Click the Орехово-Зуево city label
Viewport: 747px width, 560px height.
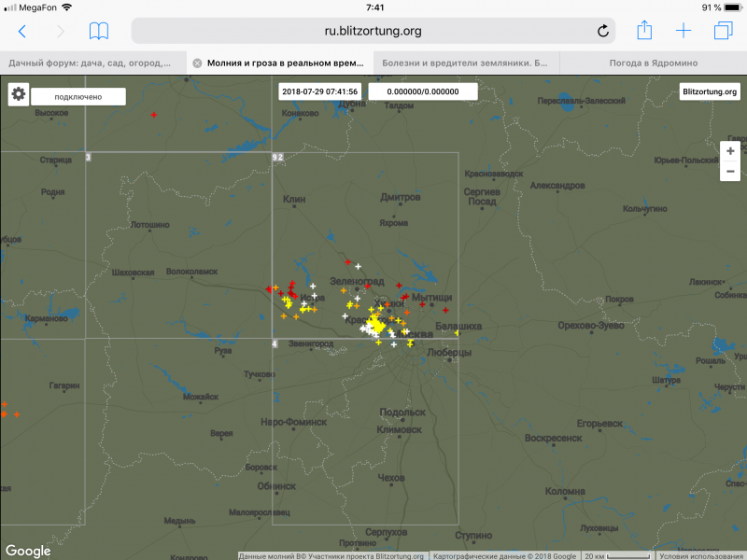(591, 326)
